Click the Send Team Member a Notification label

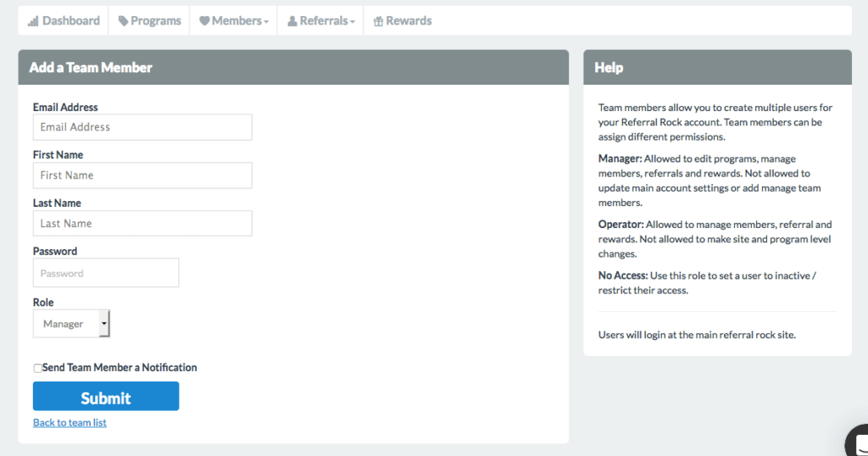[120, 368]
